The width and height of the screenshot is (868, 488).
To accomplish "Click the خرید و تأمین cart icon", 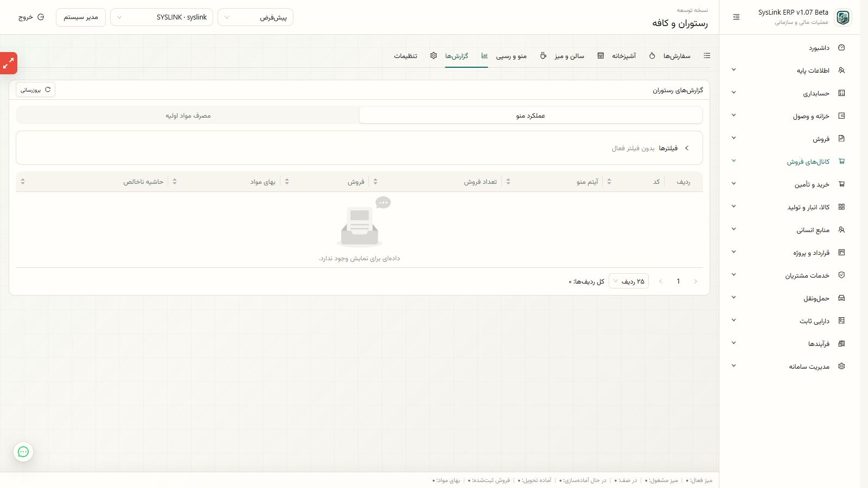I will (x=841, y=184).
